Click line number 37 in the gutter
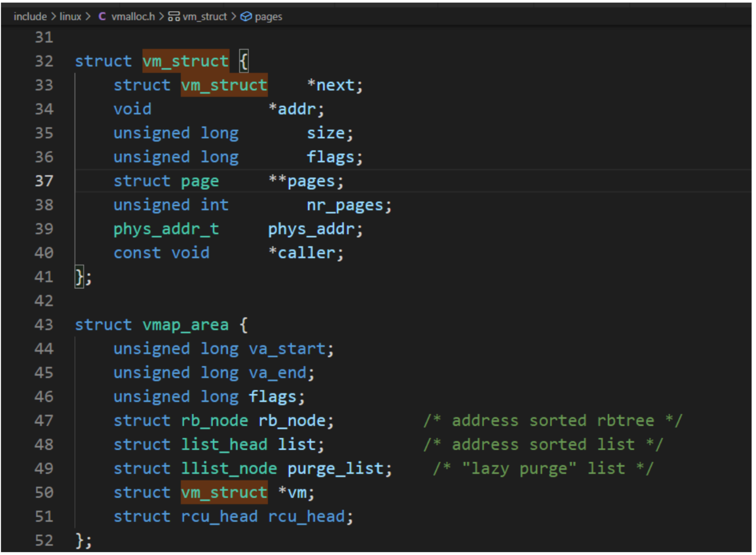Screen dimensions: 756x555 [44, 181]
